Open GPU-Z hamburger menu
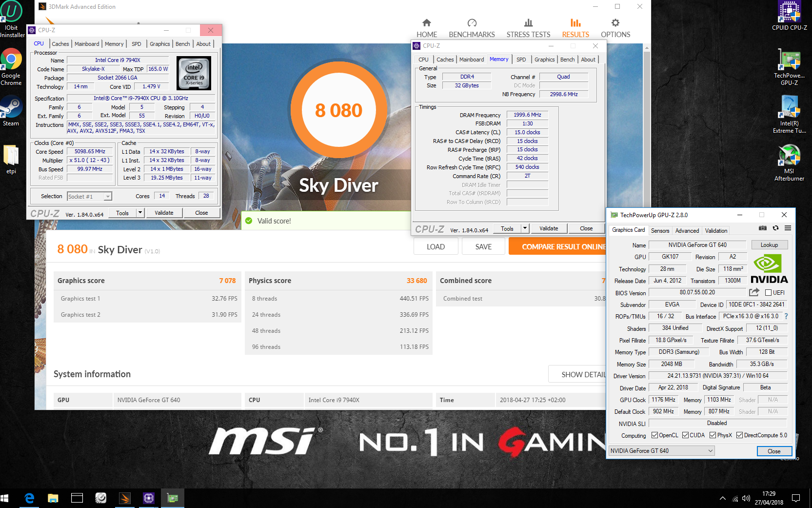 point(788,228)
